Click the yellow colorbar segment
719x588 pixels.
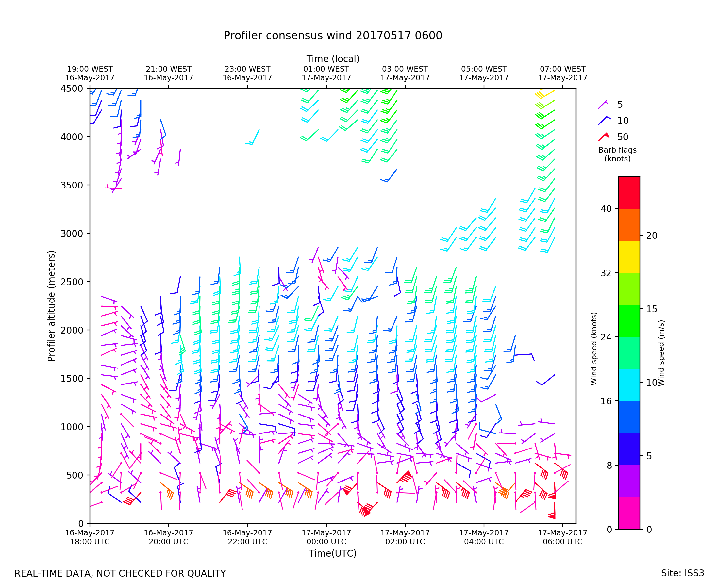coord(629,257)
